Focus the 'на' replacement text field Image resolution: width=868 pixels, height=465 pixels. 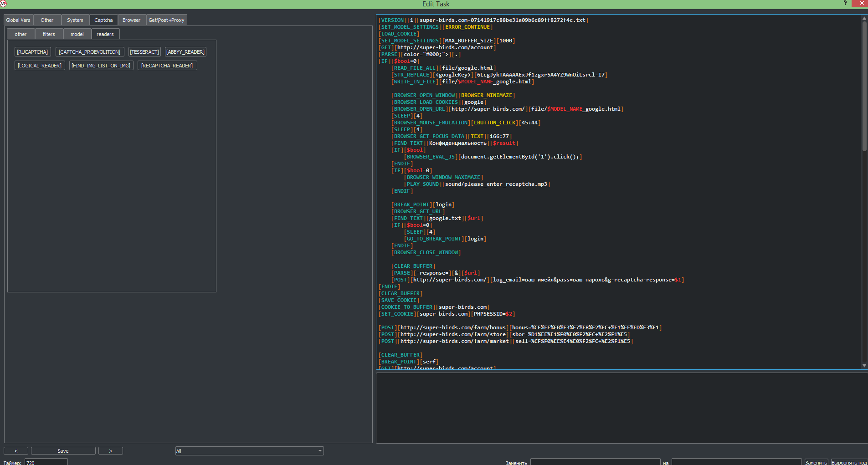tap(736, 462)
